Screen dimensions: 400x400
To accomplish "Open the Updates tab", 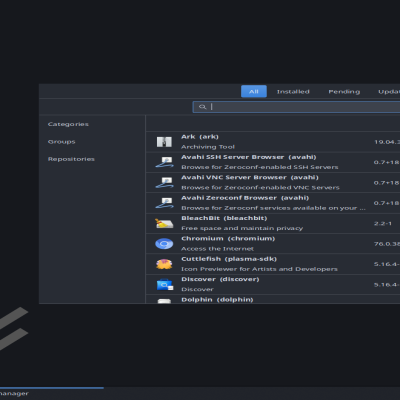I will coord(389,91).
